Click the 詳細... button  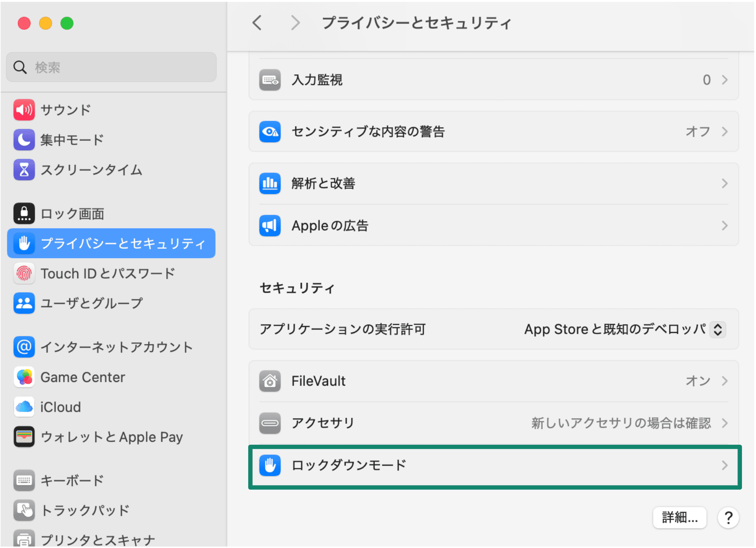(x=679, y=517)
